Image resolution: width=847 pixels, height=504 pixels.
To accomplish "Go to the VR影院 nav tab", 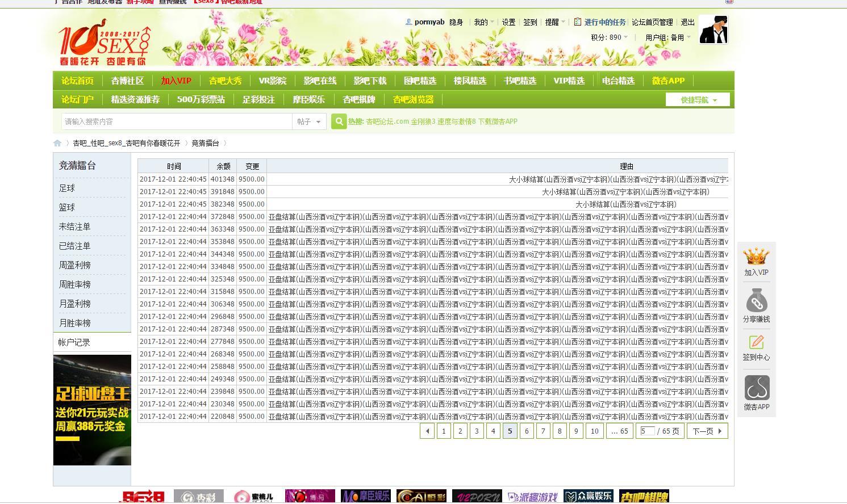I will pos(273,81).
